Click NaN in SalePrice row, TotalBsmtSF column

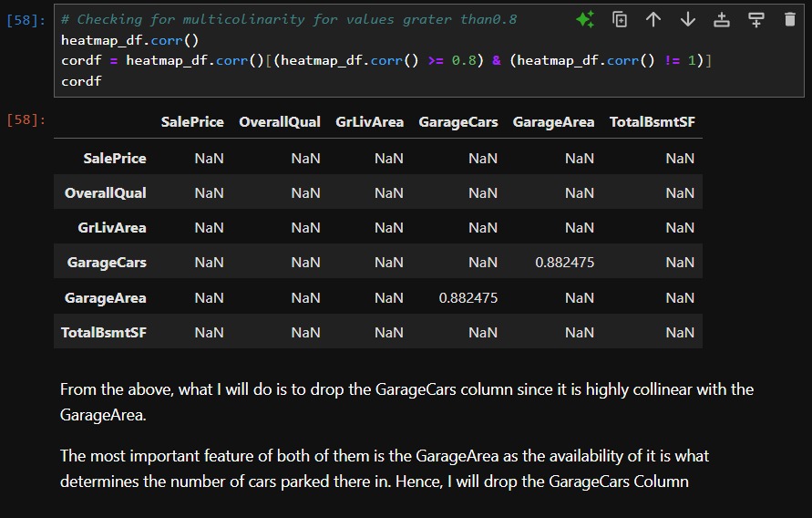point(680,159)
